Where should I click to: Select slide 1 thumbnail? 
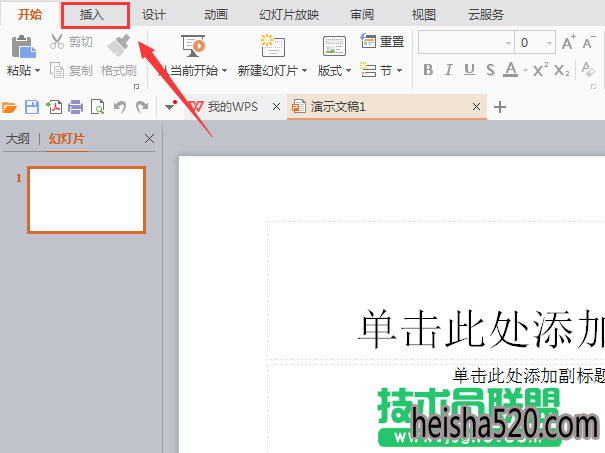(86, 200)
